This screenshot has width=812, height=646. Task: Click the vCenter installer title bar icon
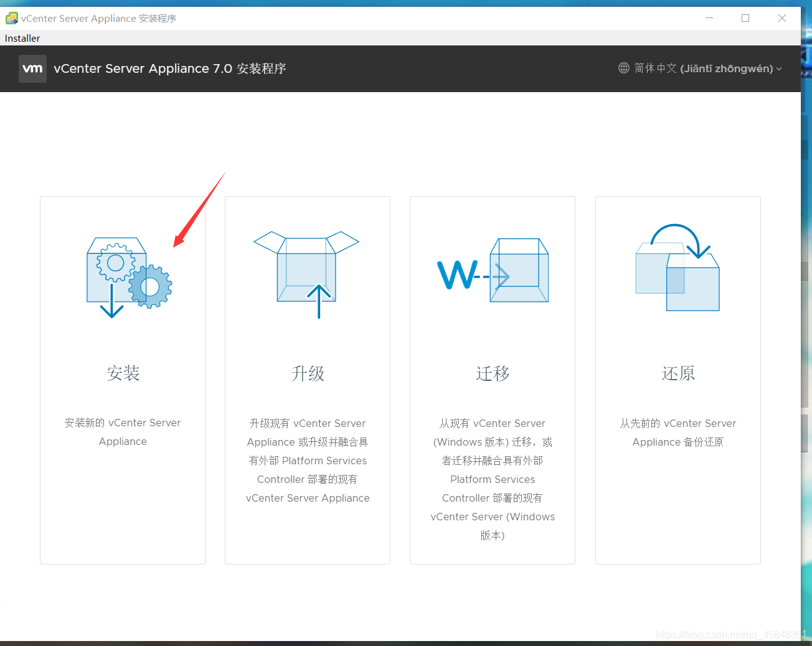click(12, 18)
